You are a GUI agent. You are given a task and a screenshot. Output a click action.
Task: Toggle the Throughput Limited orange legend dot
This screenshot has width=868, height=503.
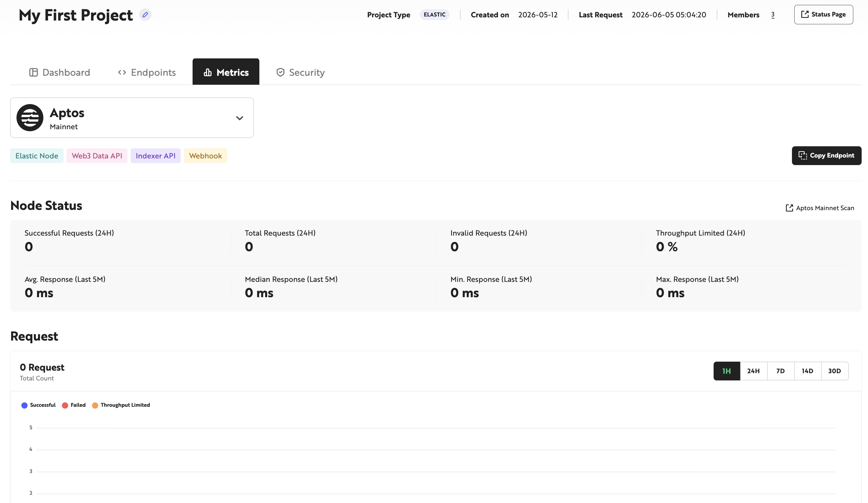[95, 405]
